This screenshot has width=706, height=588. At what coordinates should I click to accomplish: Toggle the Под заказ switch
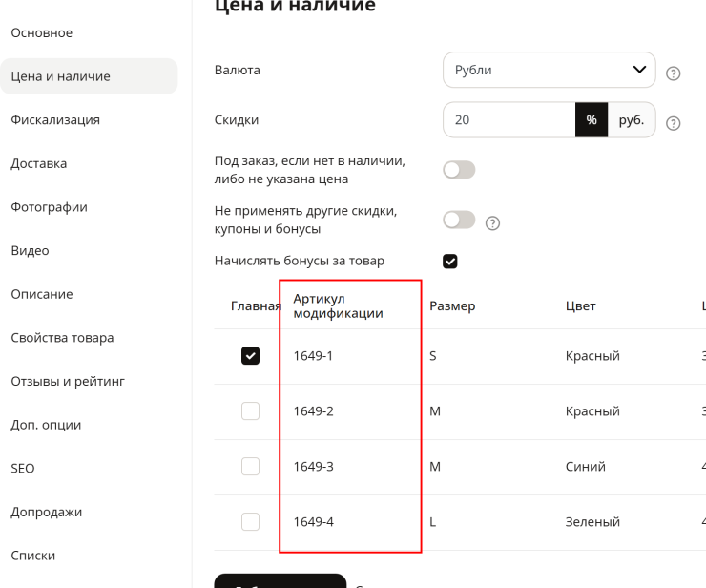[459, 170]
